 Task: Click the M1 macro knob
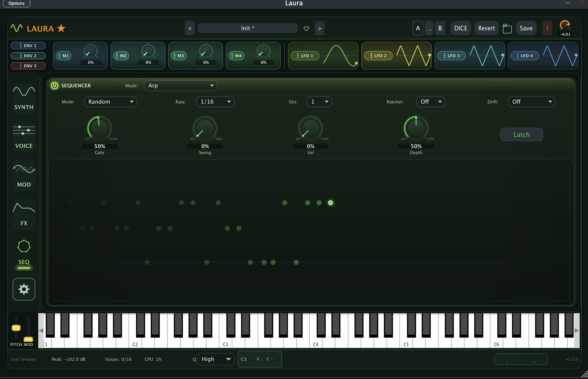coord(91,51)
